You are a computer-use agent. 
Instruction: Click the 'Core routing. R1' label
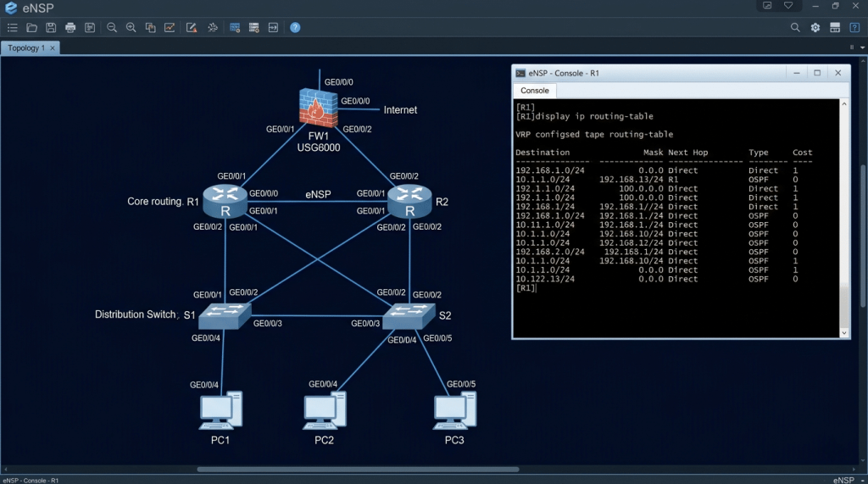[163, 202]
